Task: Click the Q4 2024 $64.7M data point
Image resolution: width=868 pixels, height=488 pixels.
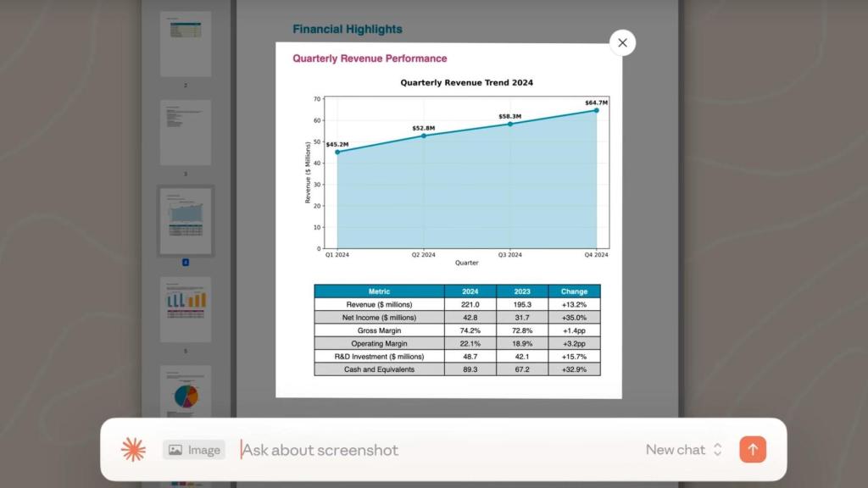Action: [596, 110]
